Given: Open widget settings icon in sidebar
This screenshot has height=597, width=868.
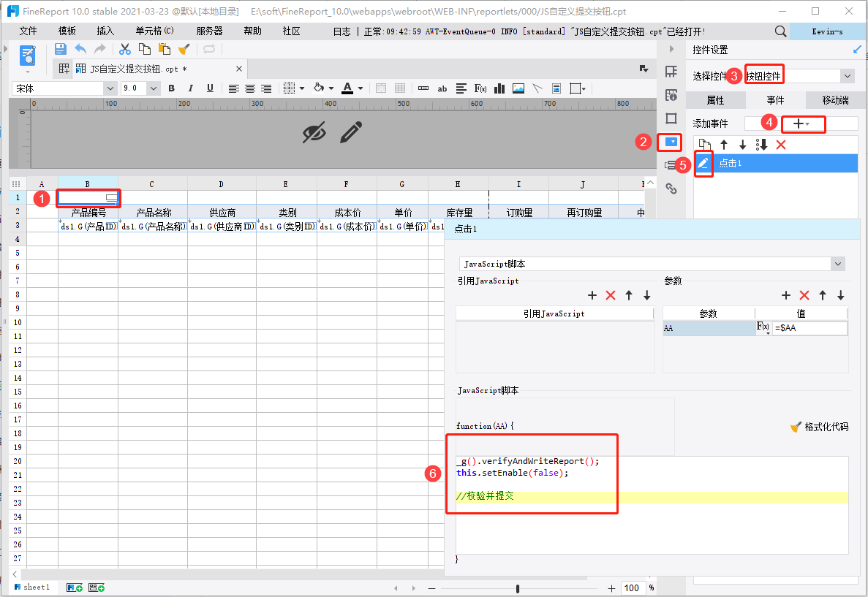Looking at the screenshot, I should (671, 142).
